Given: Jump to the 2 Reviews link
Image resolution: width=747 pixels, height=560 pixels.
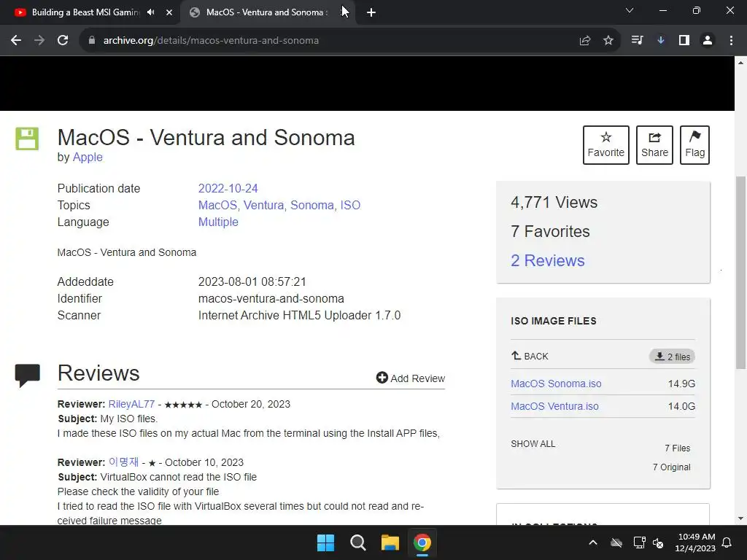Looking at the screenshot, I should tap(547, 260).
